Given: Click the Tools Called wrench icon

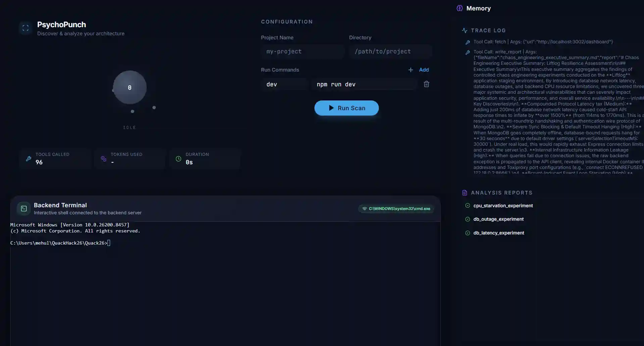Looking at the screenshot, I should (29, 159).
